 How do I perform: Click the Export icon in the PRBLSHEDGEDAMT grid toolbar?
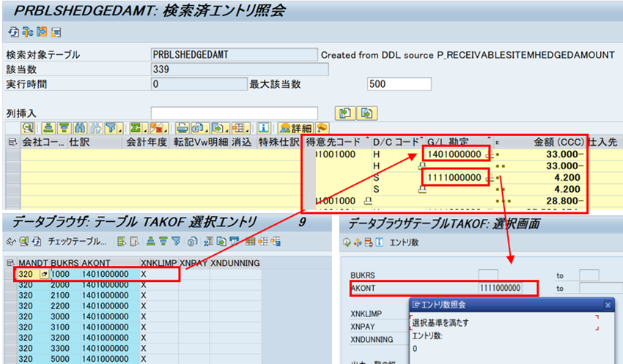218,128
